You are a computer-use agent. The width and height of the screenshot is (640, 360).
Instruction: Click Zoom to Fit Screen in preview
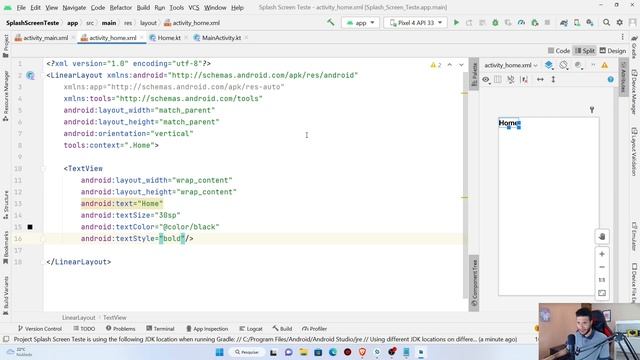coord(602,293)
